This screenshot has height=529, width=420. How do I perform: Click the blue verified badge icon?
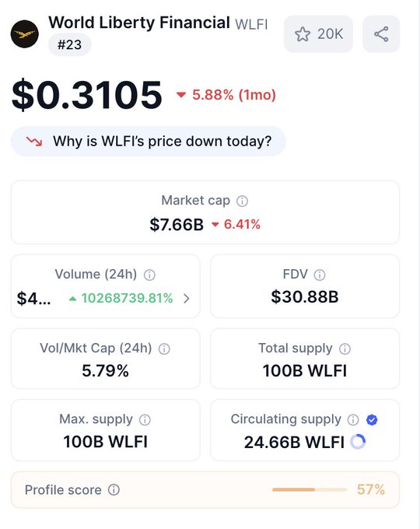point(372,420)
